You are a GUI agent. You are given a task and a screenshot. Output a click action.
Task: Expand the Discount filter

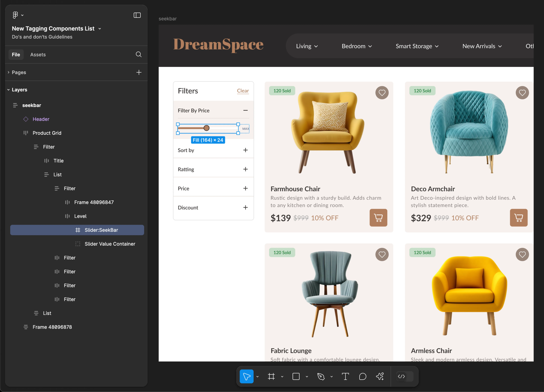pyautogui.click(x=245, y=207)
